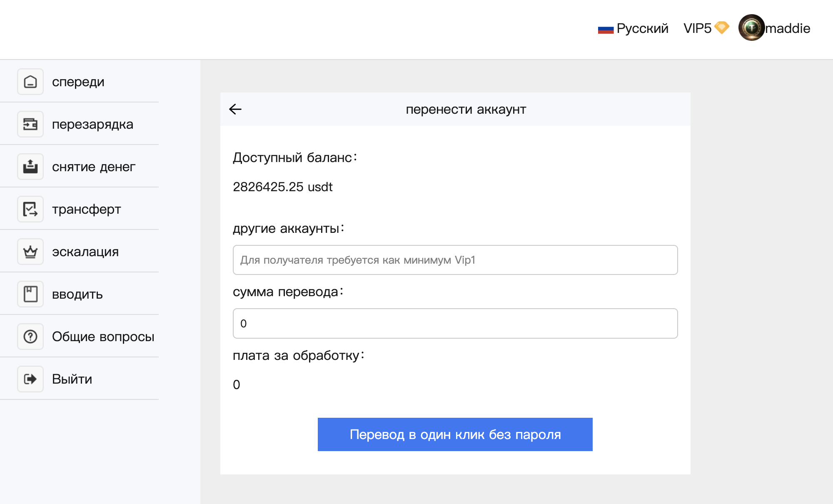Screen dimensions: 833x504
Task: Click the logout icon beside Выйти
Action: pyautogui.click(x=30, y=379)
